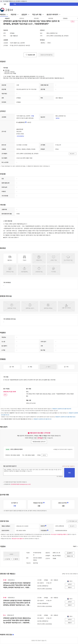
Task: Click the 장애인용 주차장 facility icon
Action: point(12,306)
